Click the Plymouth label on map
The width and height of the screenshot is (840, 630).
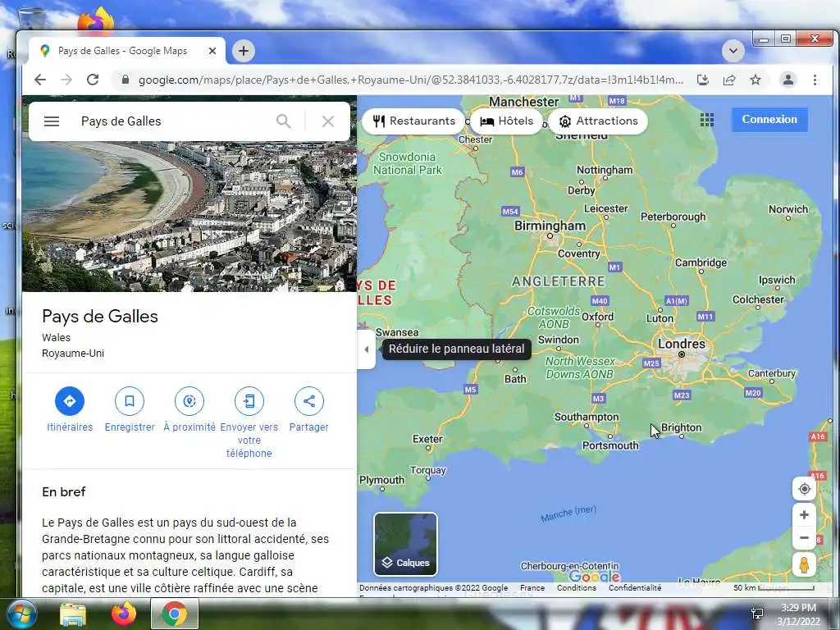pos(381,480)
